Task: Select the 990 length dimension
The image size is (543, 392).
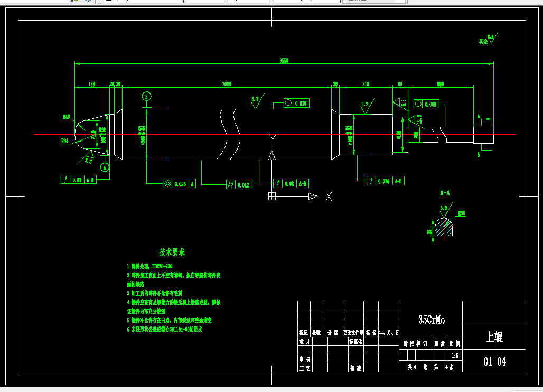Action: click(x=441, y=84)
